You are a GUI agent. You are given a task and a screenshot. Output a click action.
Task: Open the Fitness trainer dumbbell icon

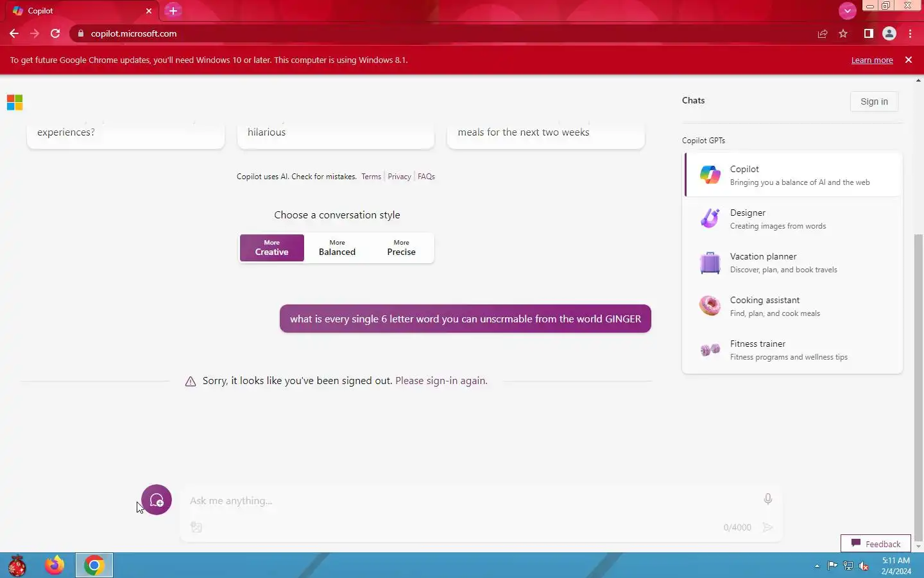(x=710, y=349)
